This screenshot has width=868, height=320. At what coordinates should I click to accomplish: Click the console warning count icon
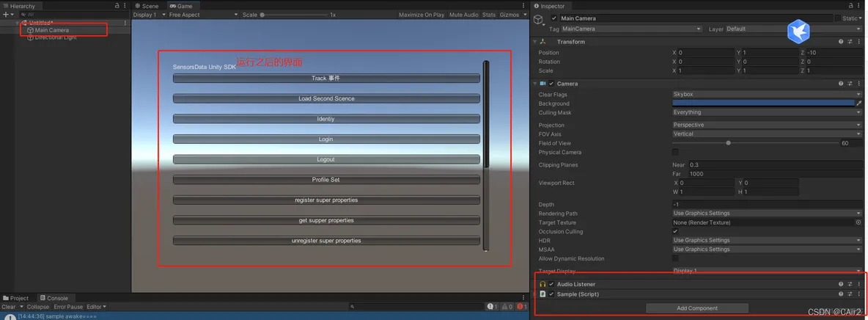point(507,307)
